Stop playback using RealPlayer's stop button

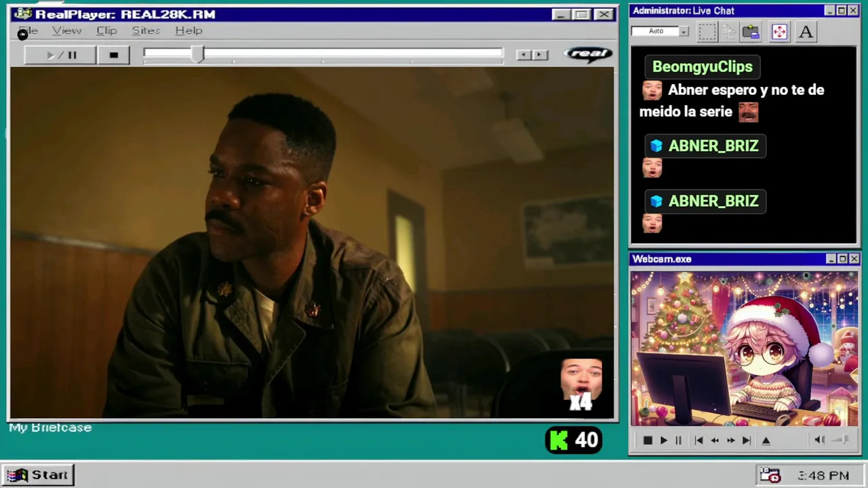coord(113,55)
